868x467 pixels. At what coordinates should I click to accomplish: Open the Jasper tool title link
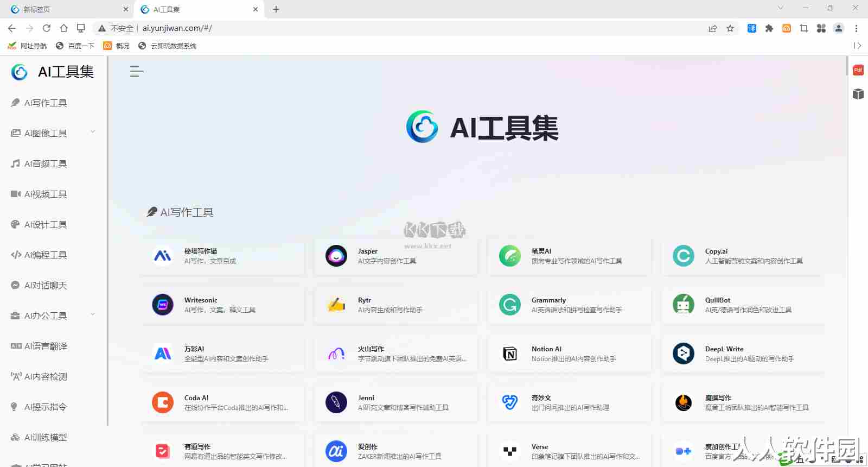pos(367,251)
